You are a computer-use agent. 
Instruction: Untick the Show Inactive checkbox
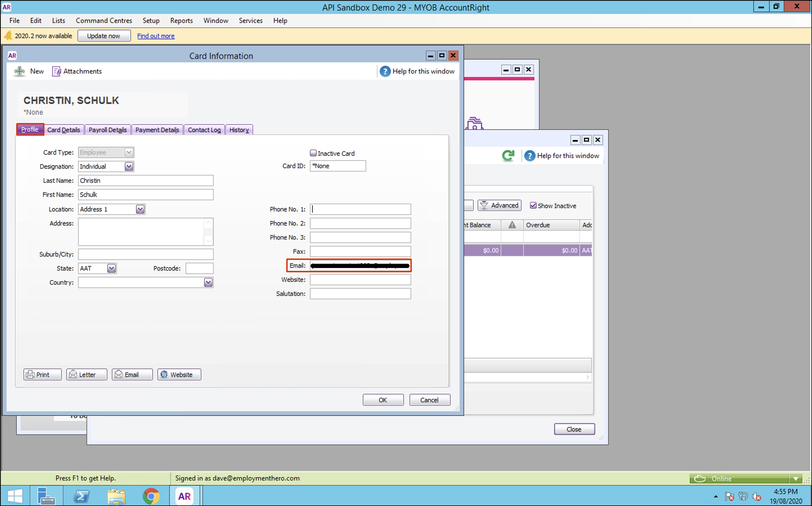pos(533,206)
